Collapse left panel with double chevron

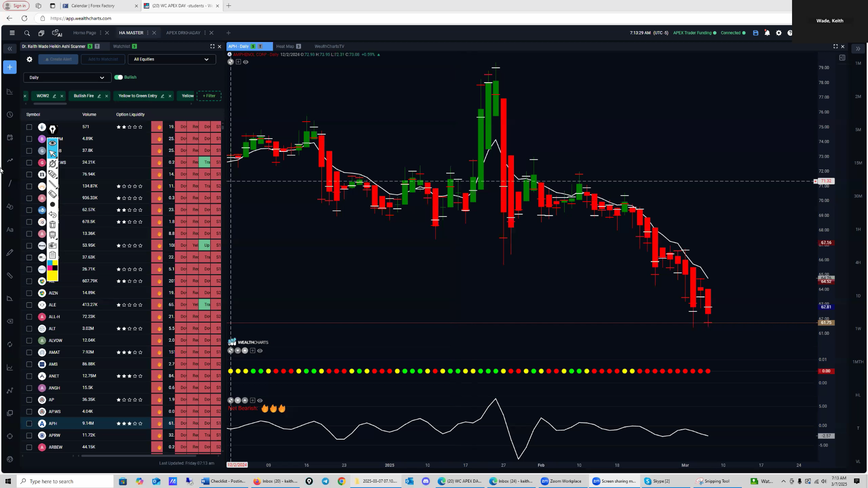10,49
